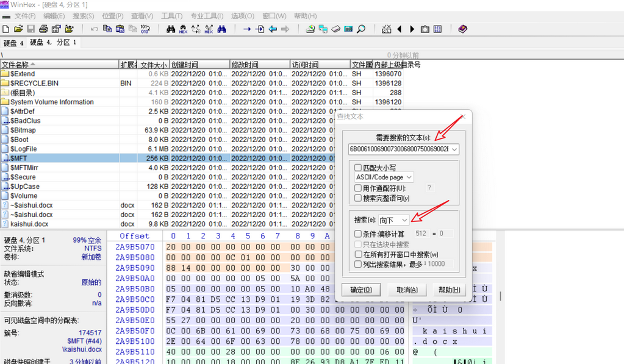
Task: Click the New file toolbar icon
Action: tap(6, 29)
